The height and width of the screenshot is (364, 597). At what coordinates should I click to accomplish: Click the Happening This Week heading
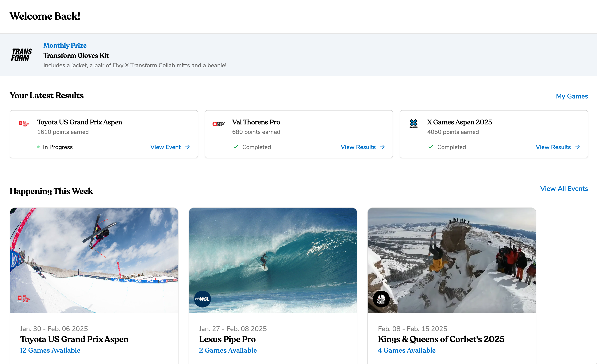51,191
